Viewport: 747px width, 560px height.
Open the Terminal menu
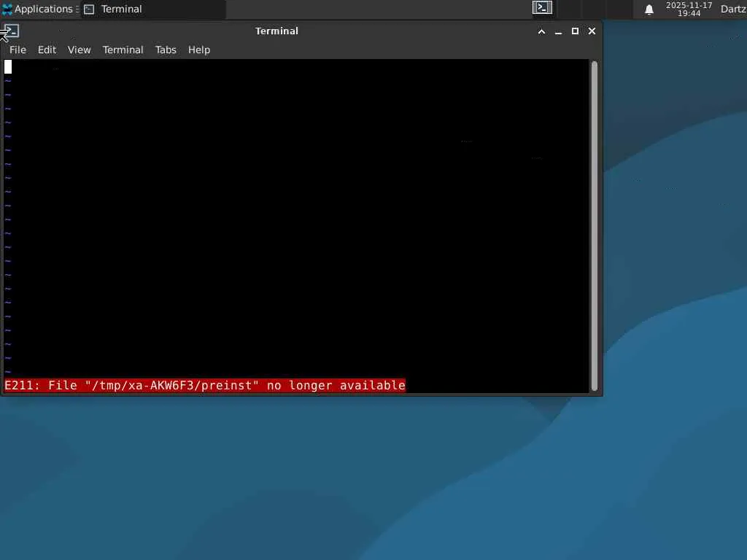tap(123, 50)
